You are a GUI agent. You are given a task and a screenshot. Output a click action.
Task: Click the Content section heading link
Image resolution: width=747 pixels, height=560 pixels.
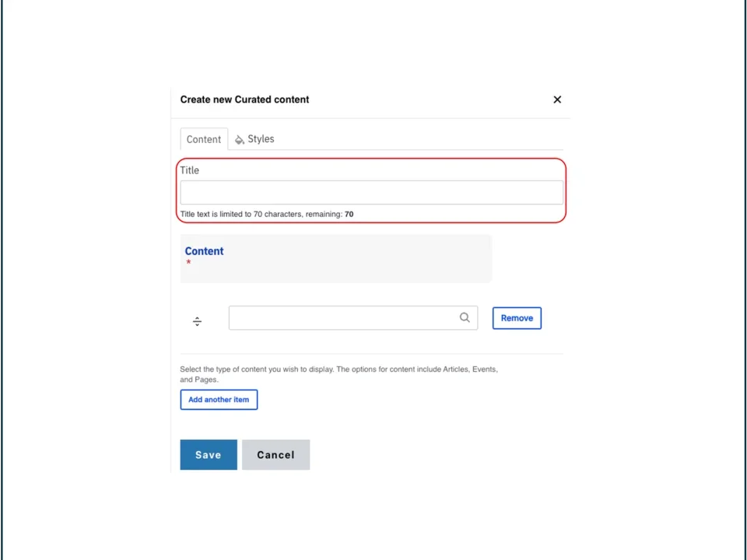click(x=204, y=250)
